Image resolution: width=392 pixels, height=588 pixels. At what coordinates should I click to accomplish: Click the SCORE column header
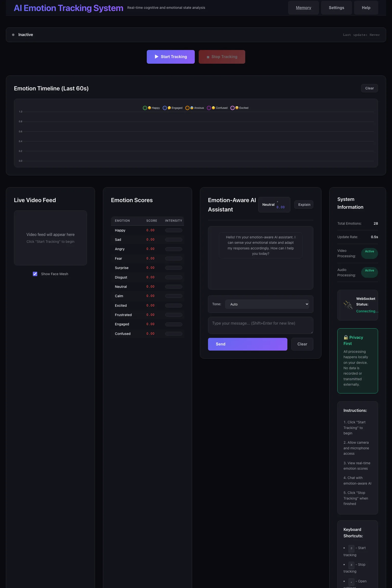(151, 221)
